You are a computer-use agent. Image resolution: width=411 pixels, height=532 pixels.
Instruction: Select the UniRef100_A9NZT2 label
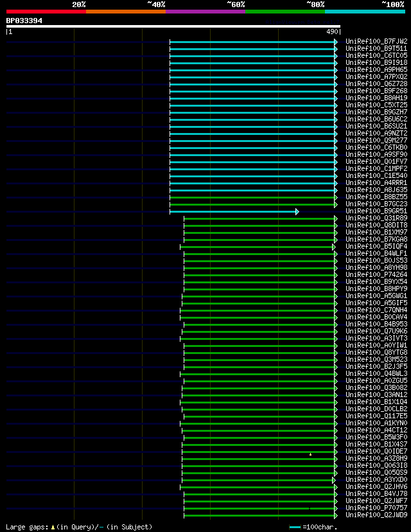click(x=376, y=134)
